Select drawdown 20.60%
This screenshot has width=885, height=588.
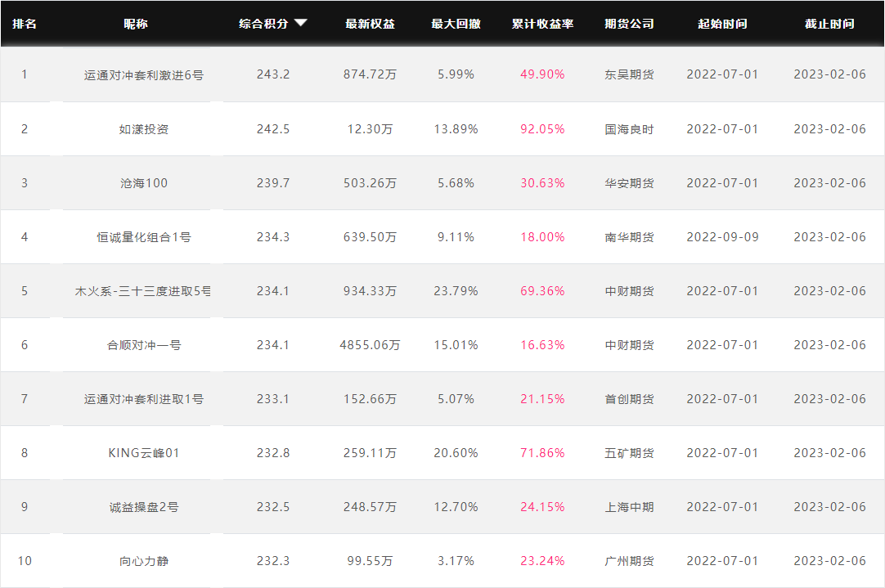point(456,453)
